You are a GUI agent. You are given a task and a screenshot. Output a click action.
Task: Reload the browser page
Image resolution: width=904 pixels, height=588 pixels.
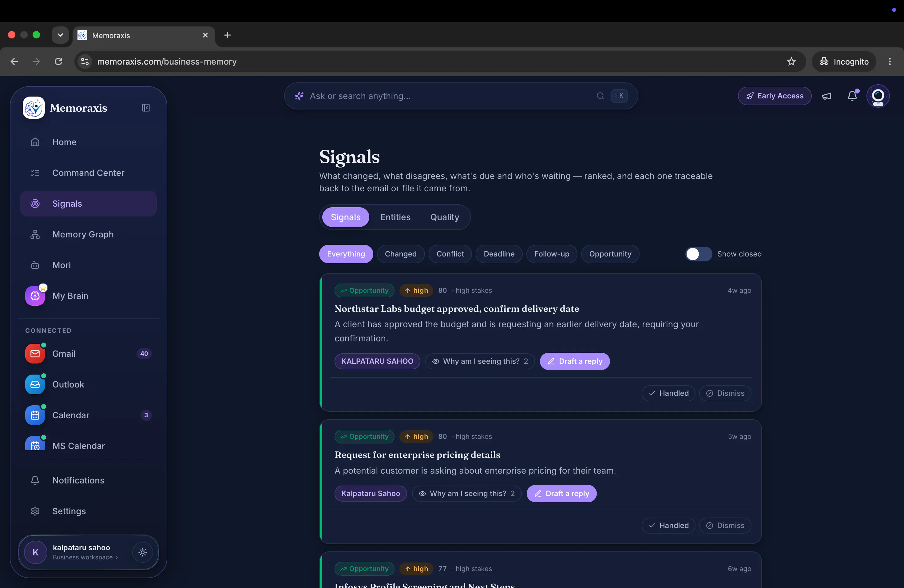click(58, 62)
